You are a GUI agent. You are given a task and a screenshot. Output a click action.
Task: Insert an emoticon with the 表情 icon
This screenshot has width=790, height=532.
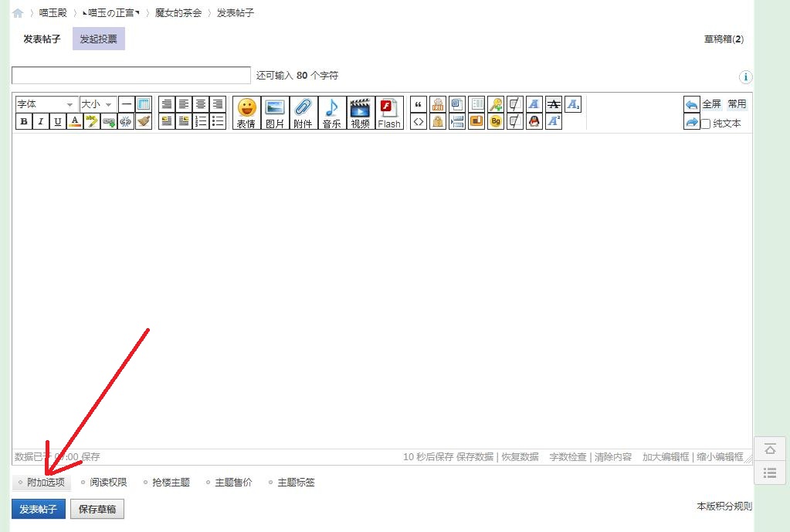(x=246, y=112)
